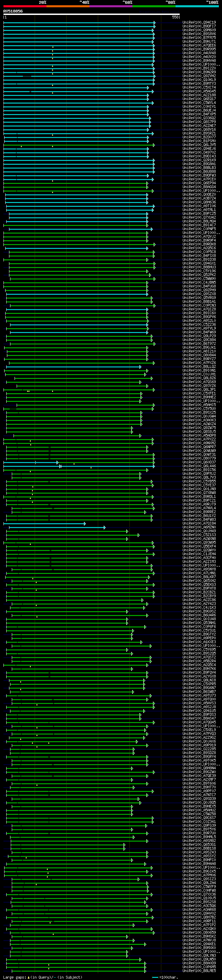The width and height of the screenshot is (222, 980).
Task: Open hit UniRef100_A6MZN0
Action: tap(199, 527)
